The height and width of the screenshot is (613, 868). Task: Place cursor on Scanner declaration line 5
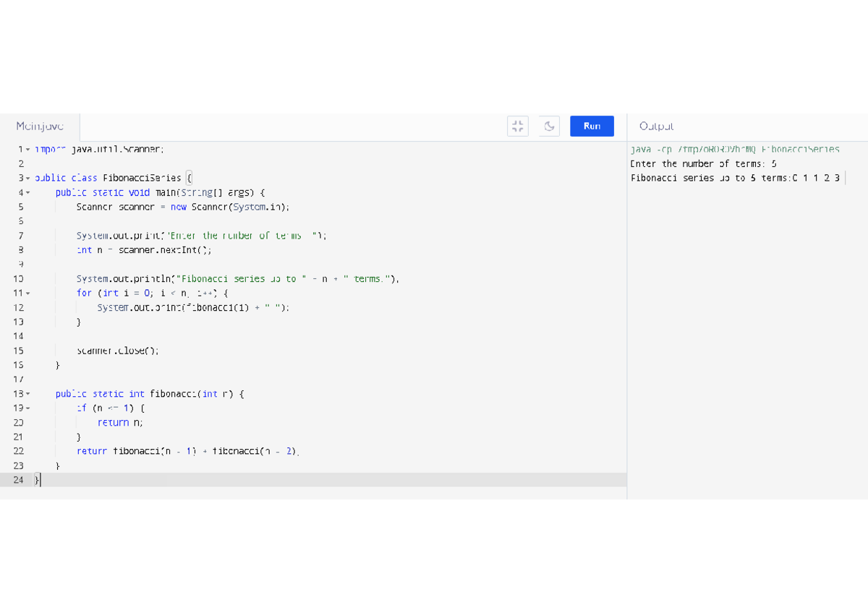(x=183, y=207)
